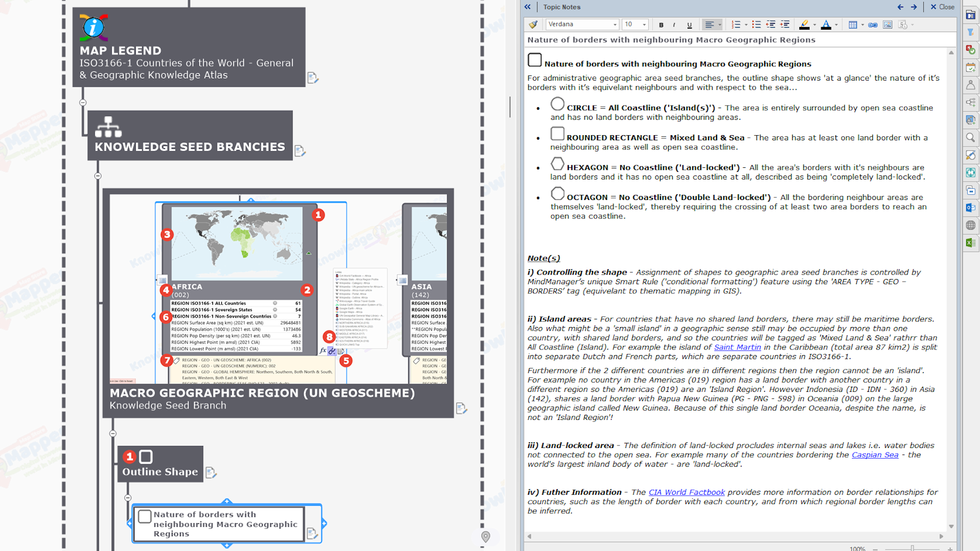Click the insert hyperlink icon
980x551 pixels.
(x=873, y=24)
